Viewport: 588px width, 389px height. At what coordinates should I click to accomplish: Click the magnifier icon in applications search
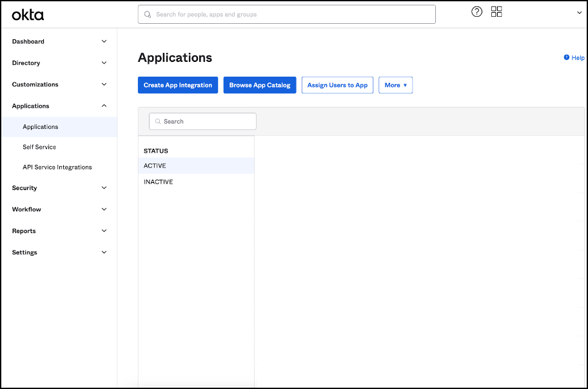[158, 122]
